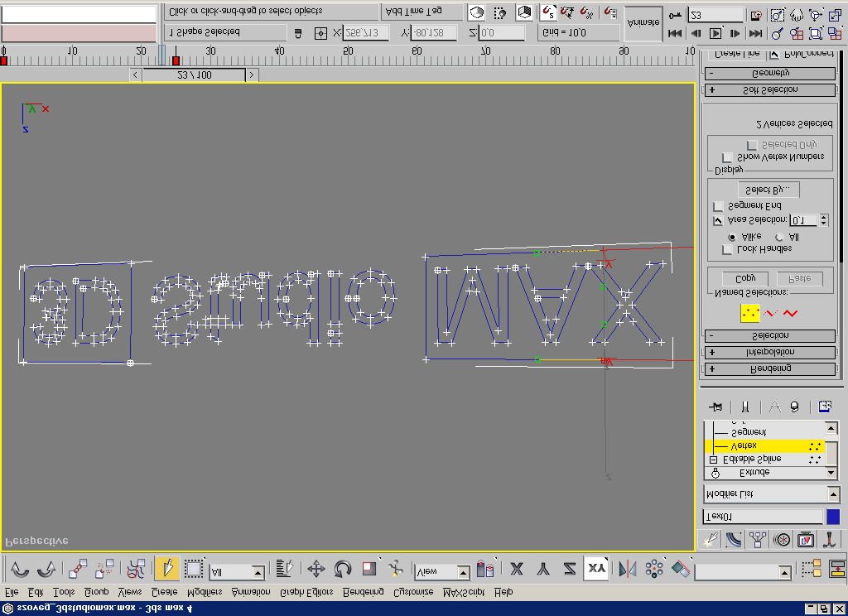Toggle the Angle Snap magnet icon

566,12
